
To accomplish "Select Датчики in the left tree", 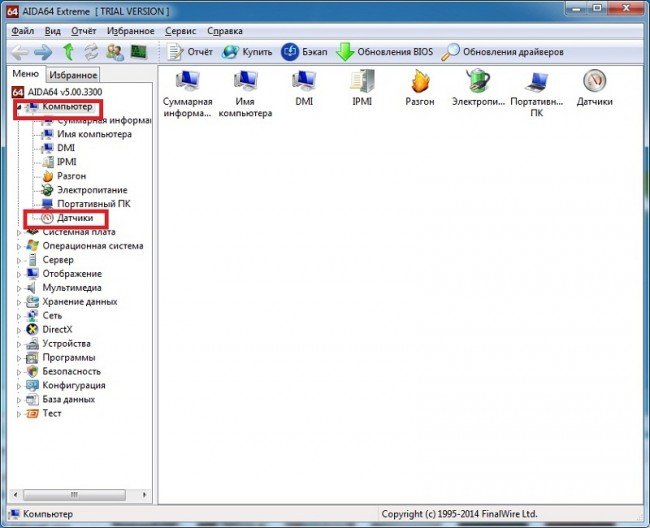I will 75,217.
